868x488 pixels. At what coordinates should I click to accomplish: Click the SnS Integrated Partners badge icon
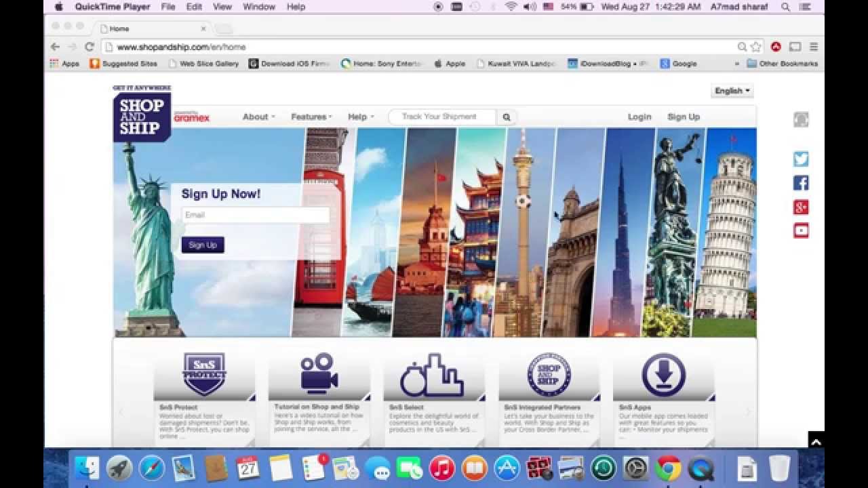(x=549, y=374)
